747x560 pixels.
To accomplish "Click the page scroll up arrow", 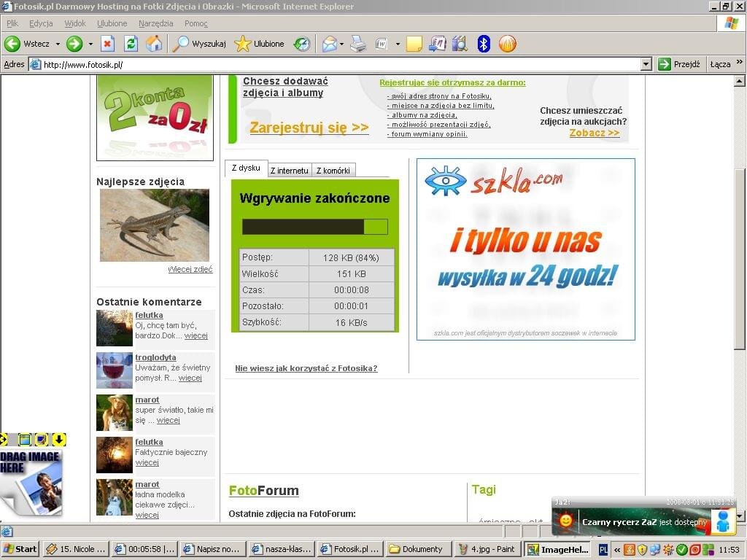I will tap(740, 81).
